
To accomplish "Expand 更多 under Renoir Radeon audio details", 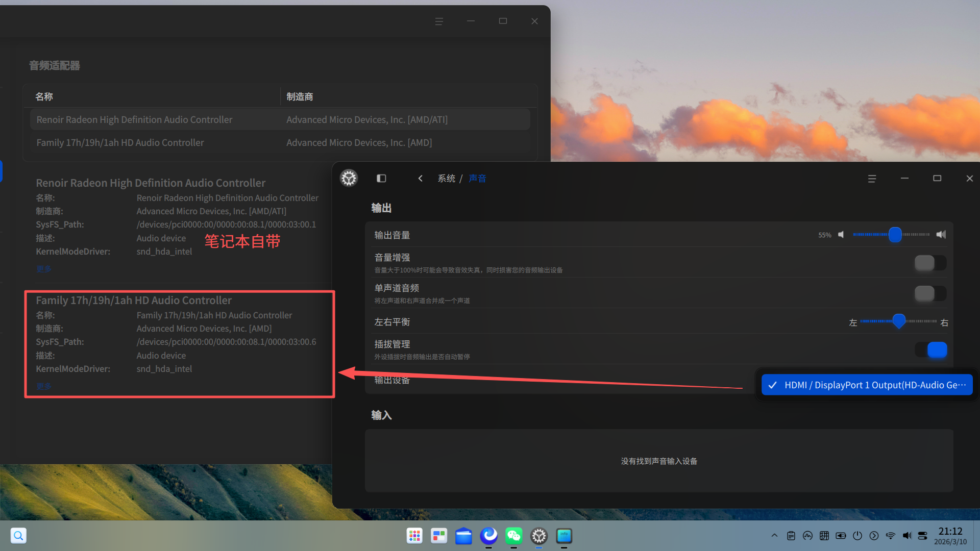I will tap(44, 269).
